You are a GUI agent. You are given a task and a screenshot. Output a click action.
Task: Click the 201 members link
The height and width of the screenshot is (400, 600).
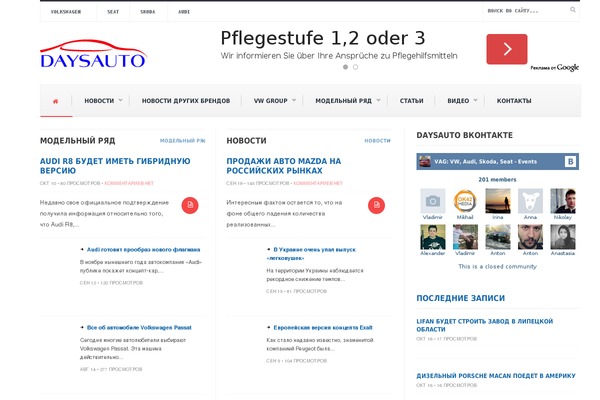[x=497, y=180]
